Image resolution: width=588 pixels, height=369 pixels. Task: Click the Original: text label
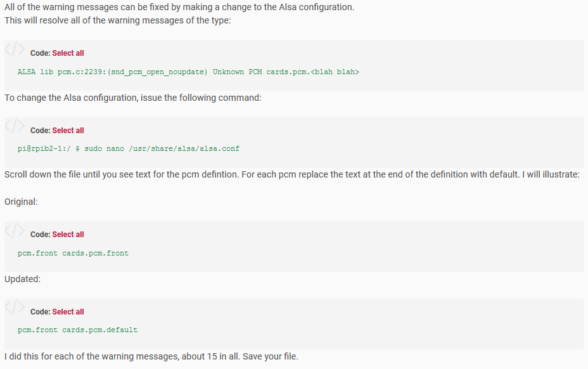coord(21,202)
